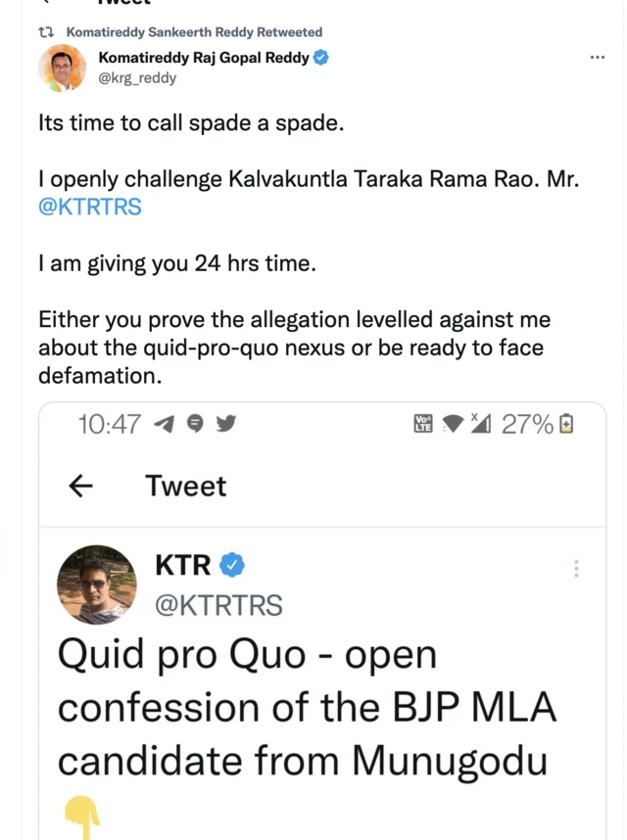Open the Komatireddy Raj Gopal Reddy name link
This screenshot has width=627, height=840.
tap(204, 58)
